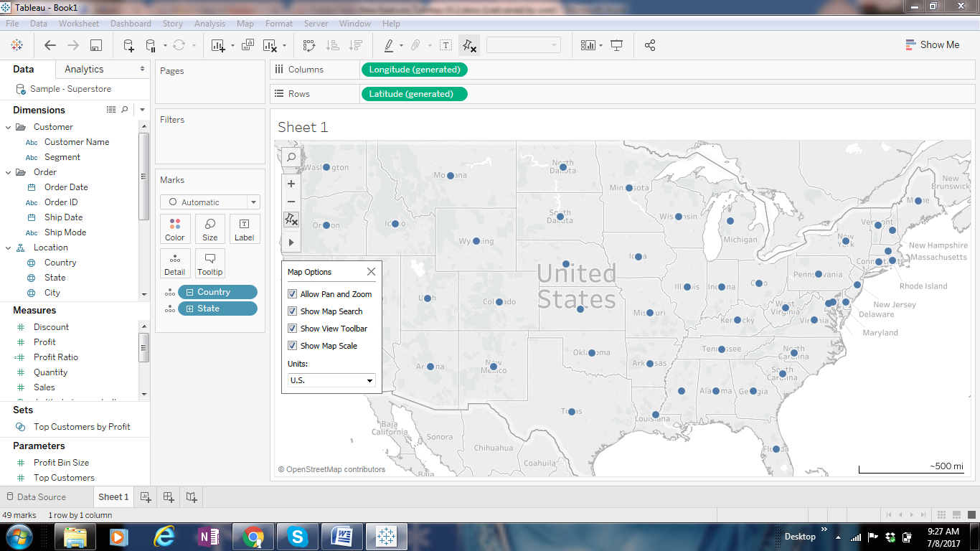Close the Map Options dialog

371,272
